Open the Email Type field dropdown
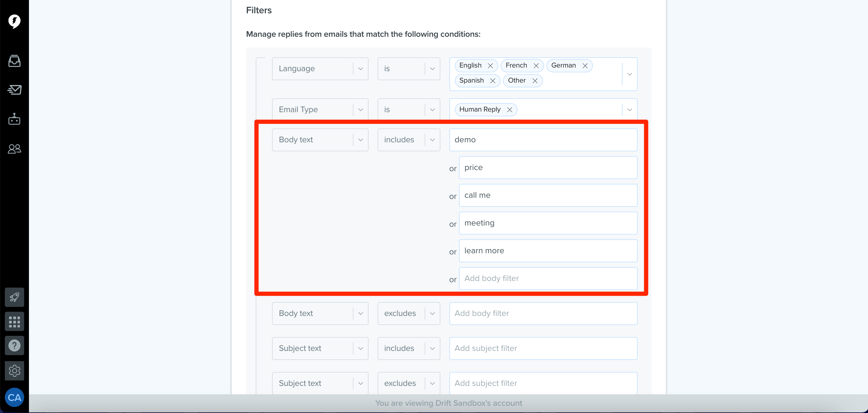868x413 pixels. (320, 109)
